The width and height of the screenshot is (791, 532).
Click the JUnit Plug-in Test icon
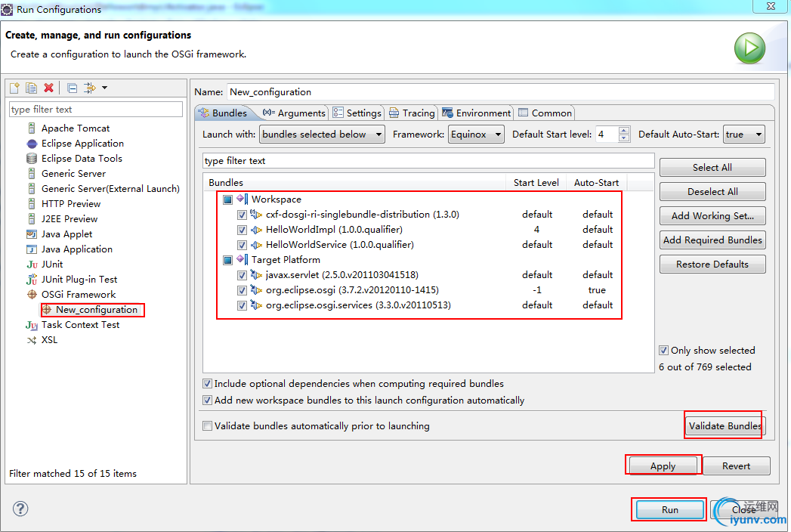tap(32, 280)
